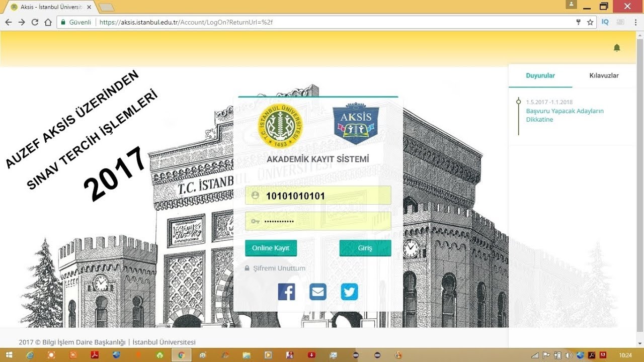
Task: Click the Online Kayıt button
Action: 271,248
